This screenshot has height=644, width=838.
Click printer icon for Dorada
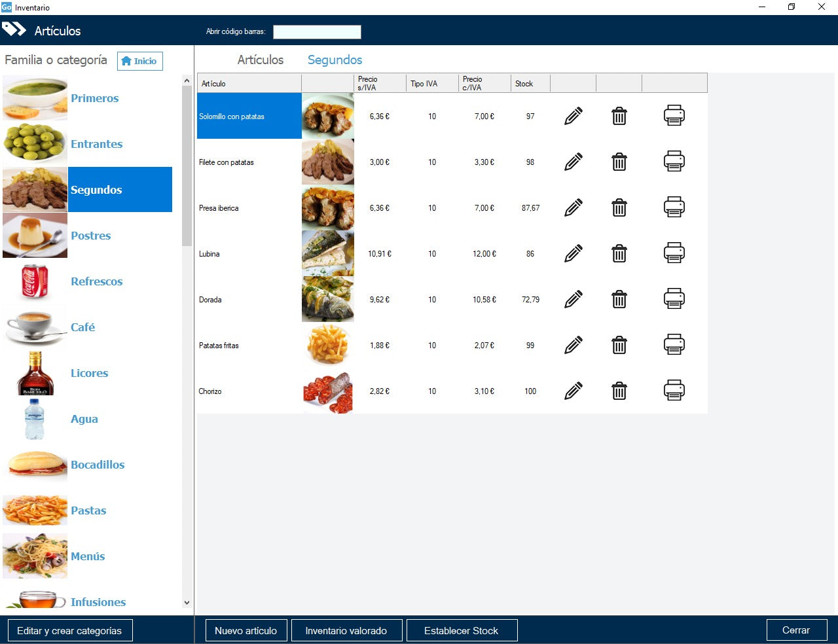tap(674, 299)
